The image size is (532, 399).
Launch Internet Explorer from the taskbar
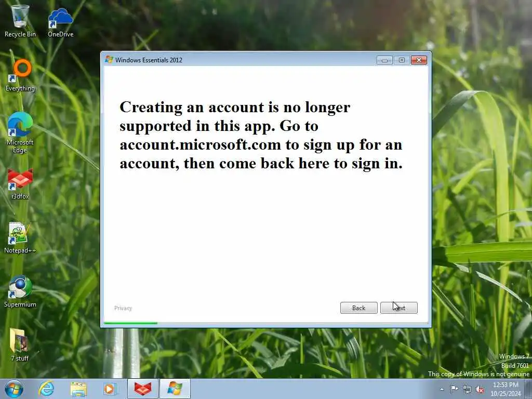46,389
